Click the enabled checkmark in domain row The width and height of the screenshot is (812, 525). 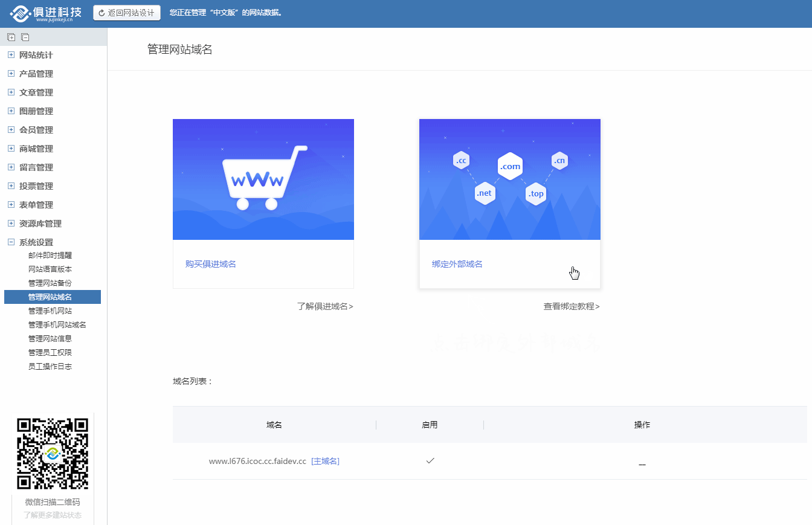tap(430, 461)
